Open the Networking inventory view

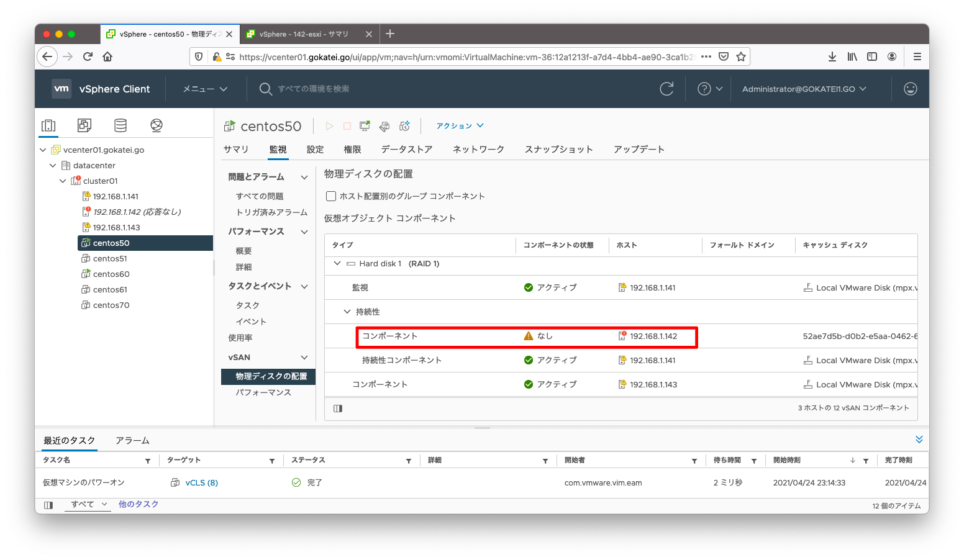pyautogui.click(x=157, y=125)
